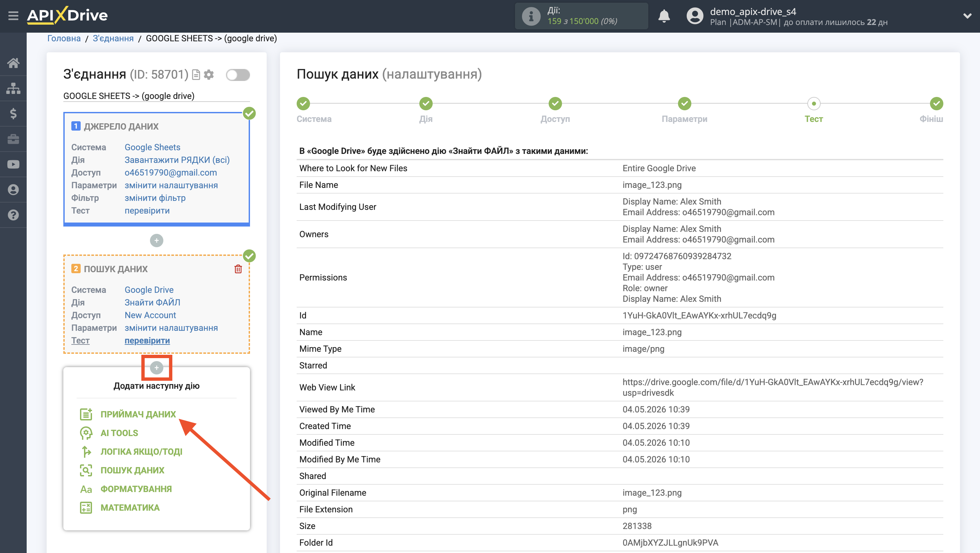Click the ПОШУК ДАНИХ magnifier icon
The height and width of the screenshot is (553, 980).
coord(86,470)
